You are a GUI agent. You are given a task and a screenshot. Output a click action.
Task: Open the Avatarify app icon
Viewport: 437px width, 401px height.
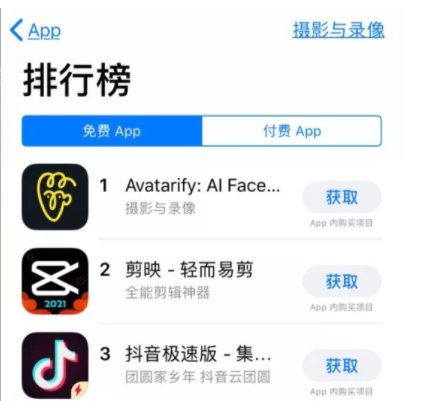[x=55, y=197]
